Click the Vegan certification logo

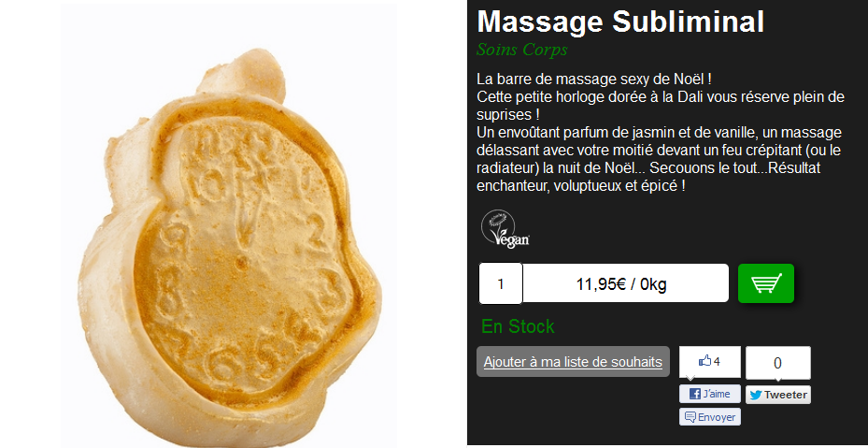tap(505, 229)
